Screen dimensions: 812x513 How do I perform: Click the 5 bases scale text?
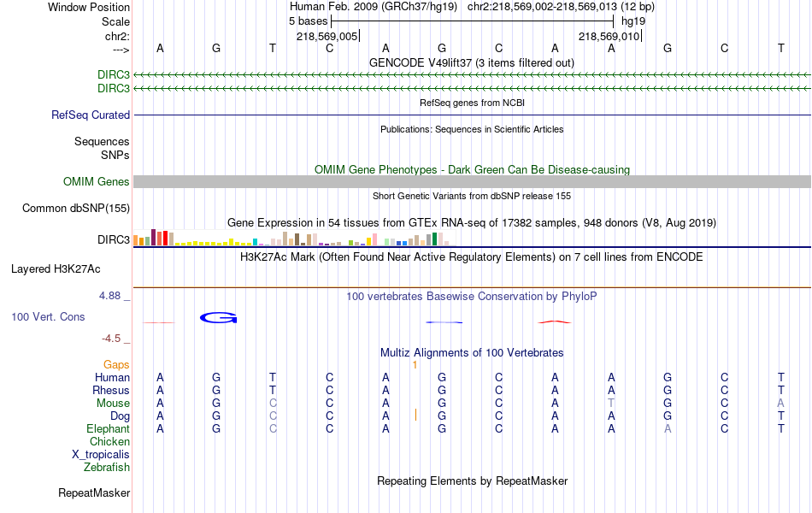pos(308,21)
